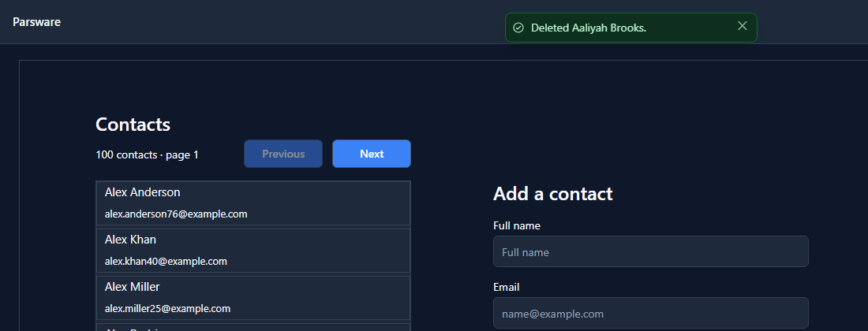Screen dimensions: 868x331
Task: Go to the Next contacts page
Action: 372,154
